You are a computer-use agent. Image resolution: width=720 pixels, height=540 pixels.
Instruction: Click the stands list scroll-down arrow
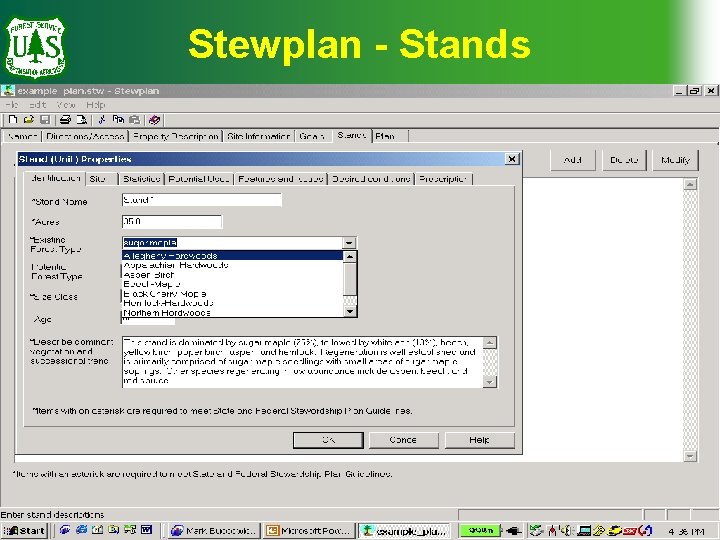[x=690, y=456]
